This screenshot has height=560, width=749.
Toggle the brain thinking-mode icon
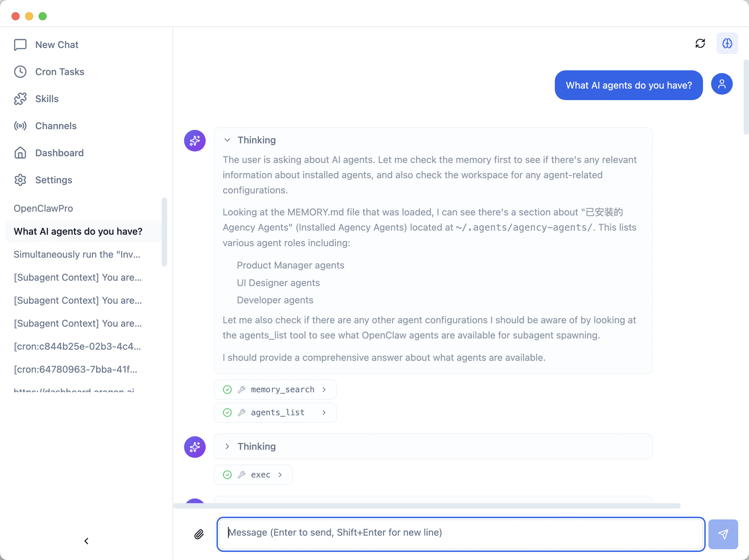[x=727, y=43]
